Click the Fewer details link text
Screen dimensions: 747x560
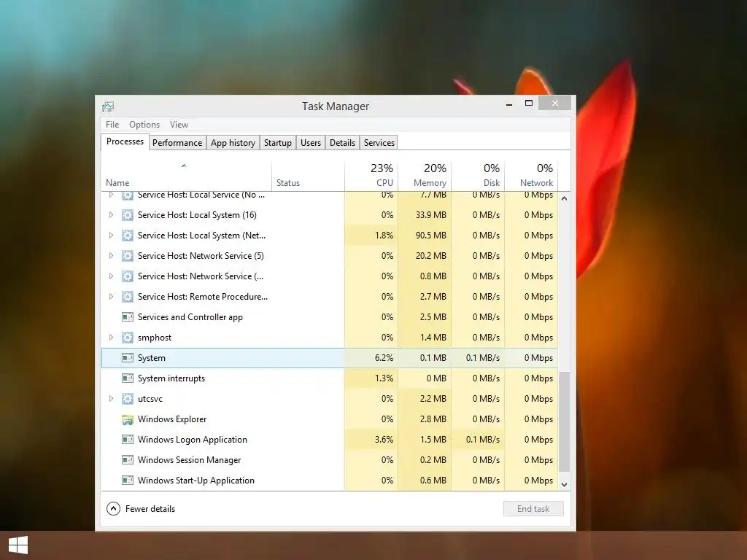(x=150, y=509)
